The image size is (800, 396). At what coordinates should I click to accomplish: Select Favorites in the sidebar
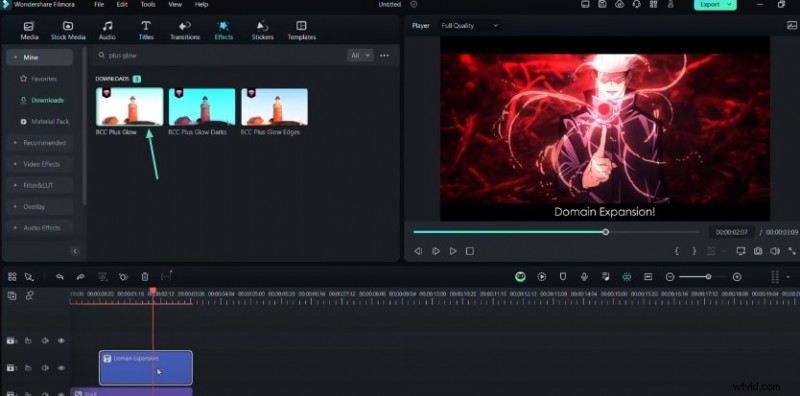point(39,79)
